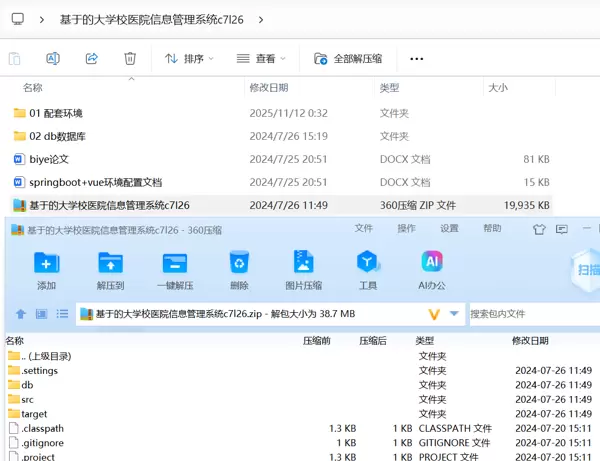The height and width of the screenshot is (461, 600).
Task: Click the 一键解压 one-click extract icon
Action: 174,264
